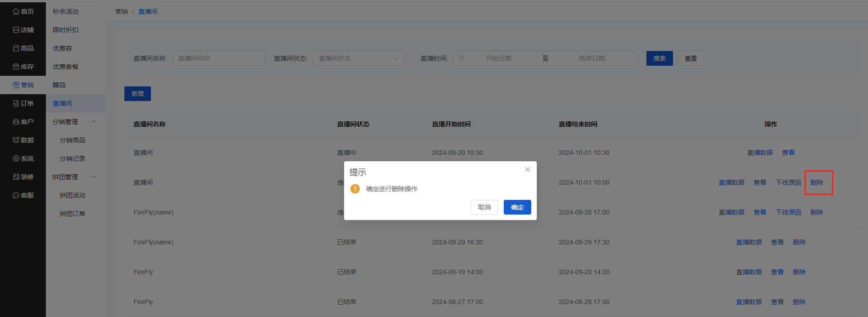Click 直播间 breadcrumb link
This screenshot has width=868, height=317.
coord(148,11)
